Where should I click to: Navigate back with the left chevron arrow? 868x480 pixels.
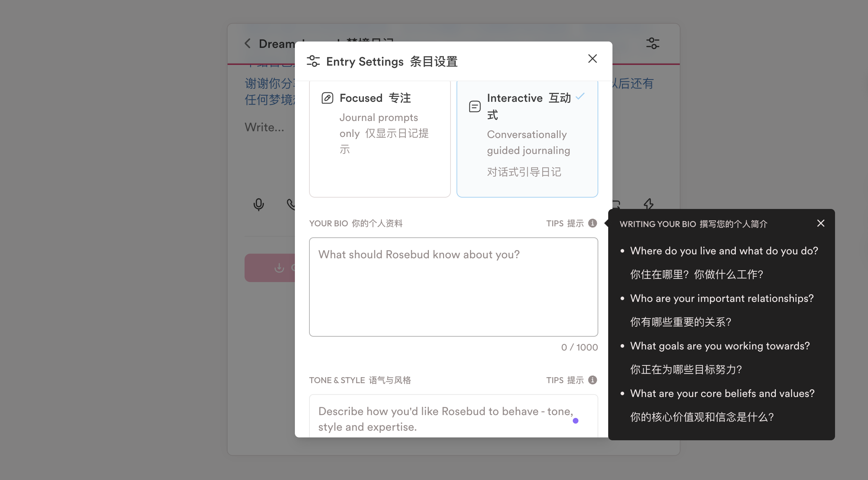(247, 43)
